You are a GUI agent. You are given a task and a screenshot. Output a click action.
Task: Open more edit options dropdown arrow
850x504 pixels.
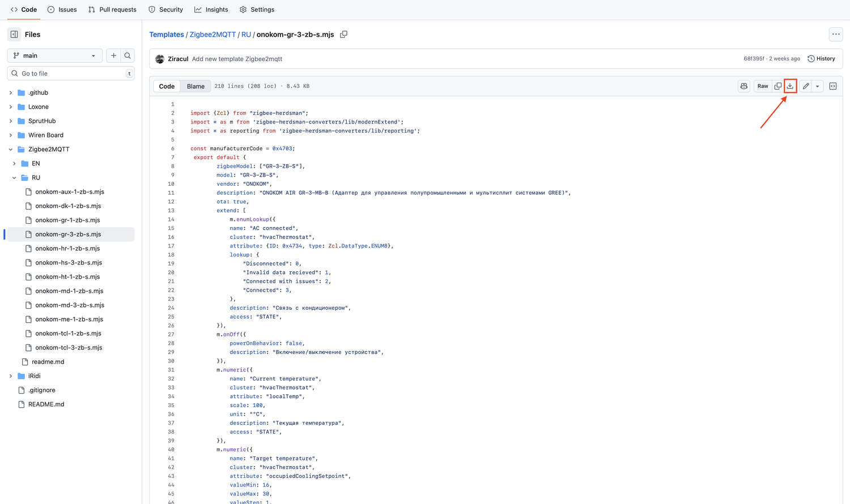pyautogui.click(x=818, y=86)
